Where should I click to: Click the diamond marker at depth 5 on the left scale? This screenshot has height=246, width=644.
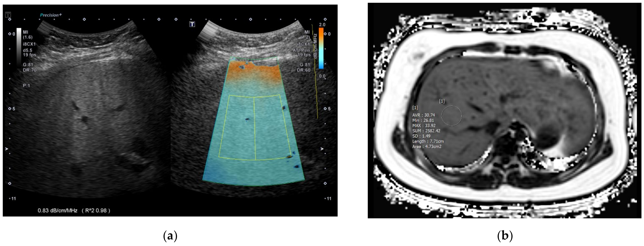[x=10, y=109]
